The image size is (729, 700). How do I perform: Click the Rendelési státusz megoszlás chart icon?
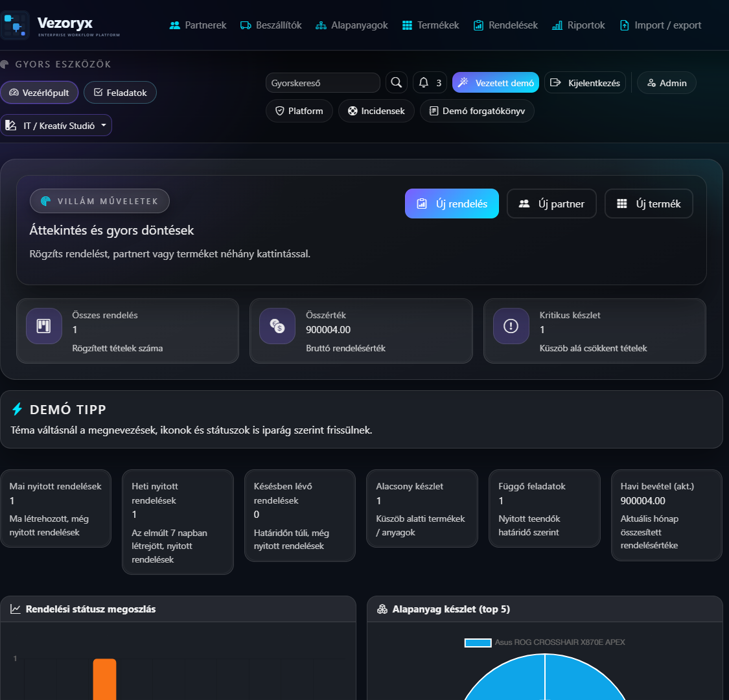click(x=16, y=609)
